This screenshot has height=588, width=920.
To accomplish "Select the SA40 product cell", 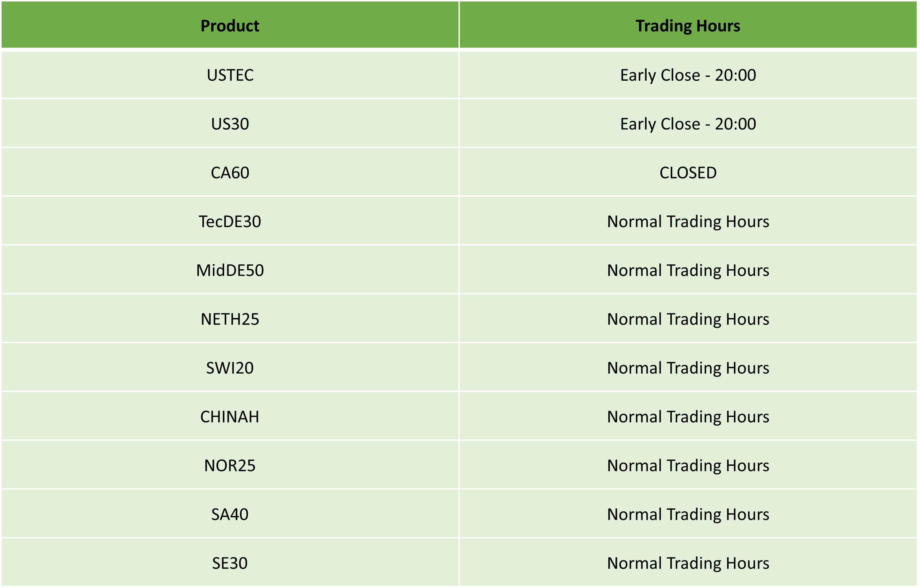I will click(230, 514).
